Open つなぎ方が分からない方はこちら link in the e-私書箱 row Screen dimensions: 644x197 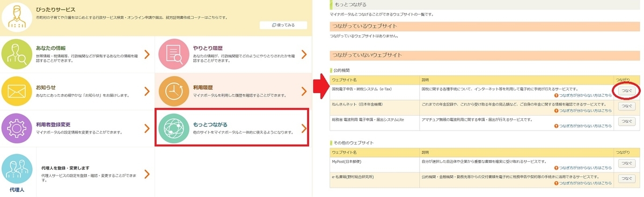(x=586, y=183)
